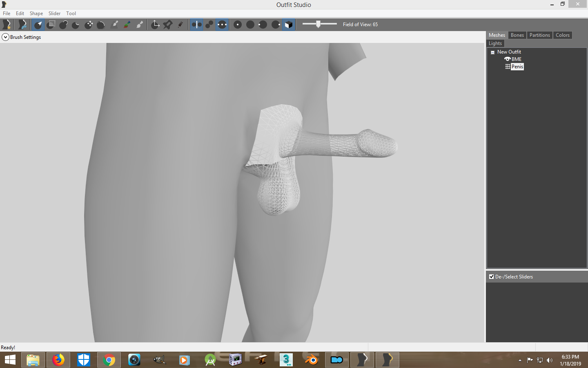Select the Color Paint brush
Image resolution: width=588 pixels, height=368 pixels.
[x=127, y=25]
